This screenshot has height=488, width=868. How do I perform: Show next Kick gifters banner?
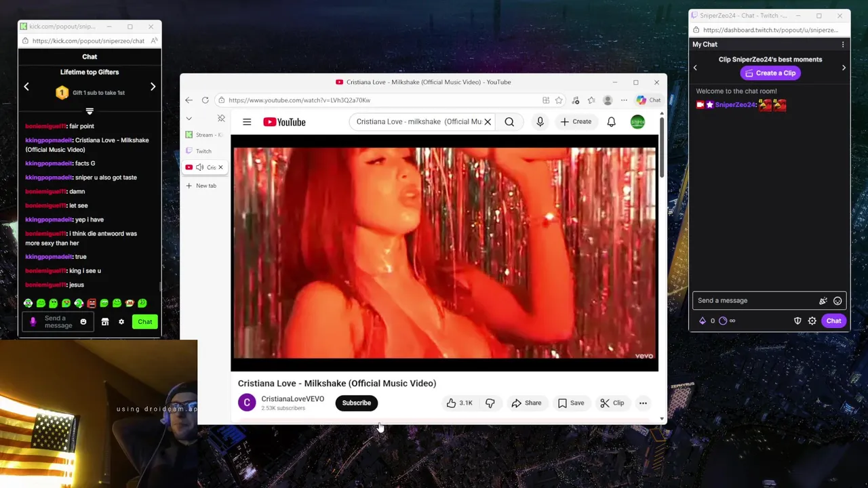click(153, 87)
